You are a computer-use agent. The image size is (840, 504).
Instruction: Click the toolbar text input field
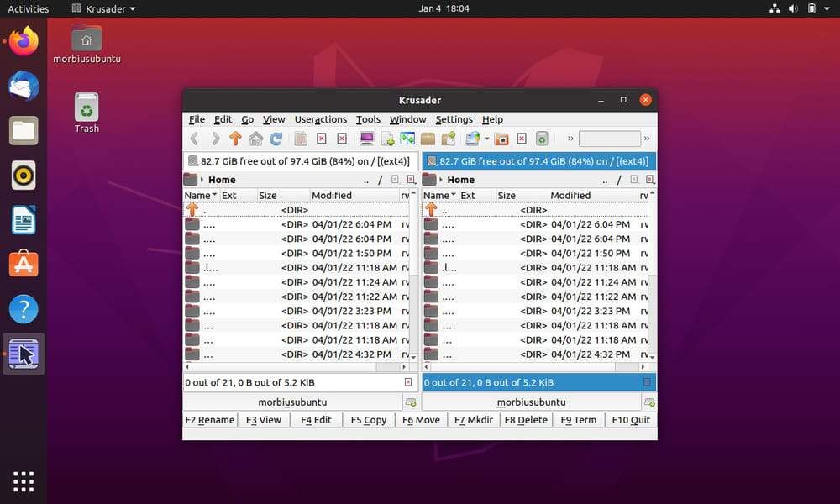pyautogui.click(x=609, y=139)
